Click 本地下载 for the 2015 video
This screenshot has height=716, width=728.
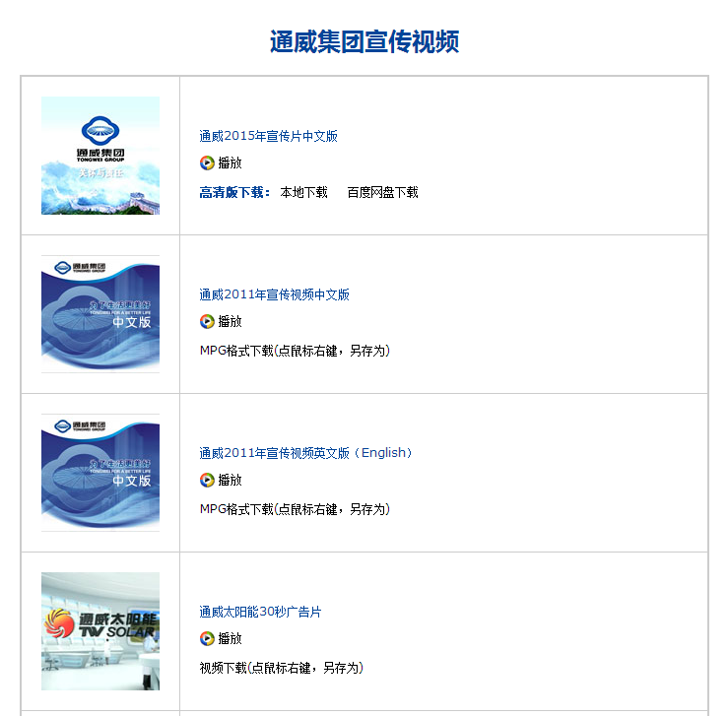[x=303, y=193]
